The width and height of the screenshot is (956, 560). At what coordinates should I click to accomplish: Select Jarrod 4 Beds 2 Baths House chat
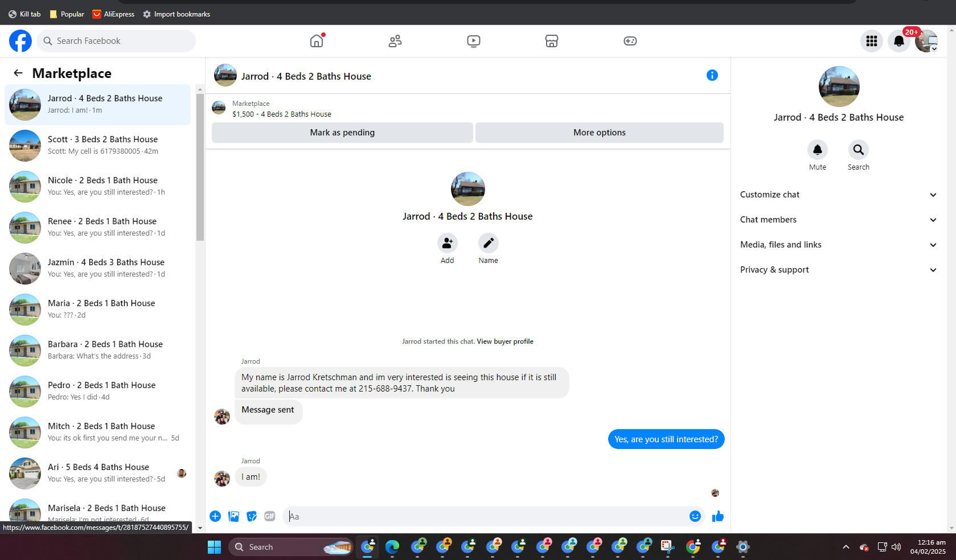(98, 105)
